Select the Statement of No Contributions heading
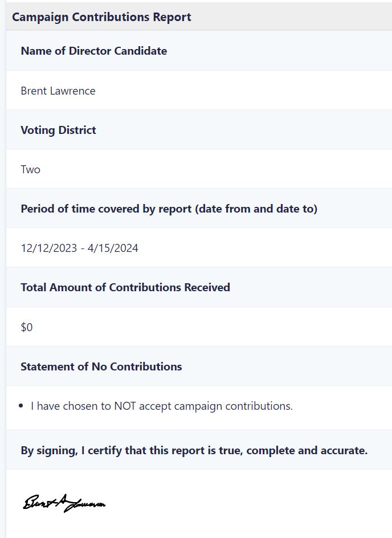The height and width of the screenshot is (538, 392). tap(101, 366)
